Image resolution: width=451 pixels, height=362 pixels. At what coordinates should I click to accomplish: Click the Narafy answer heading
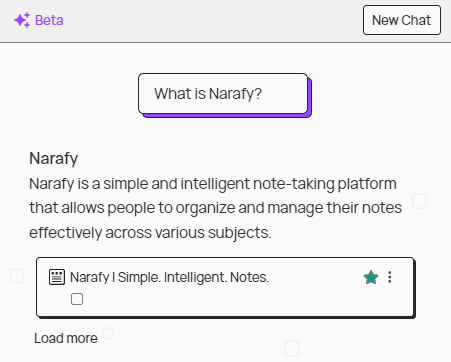tap(54, 158)
